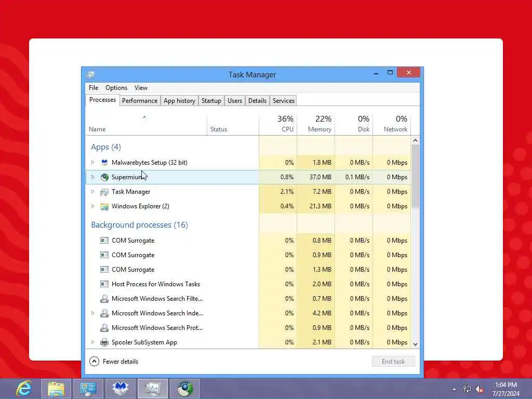Switch to Malwarebytes in the taskbar
The height and width of the screenshot is (399, 532).
[121, 389]
